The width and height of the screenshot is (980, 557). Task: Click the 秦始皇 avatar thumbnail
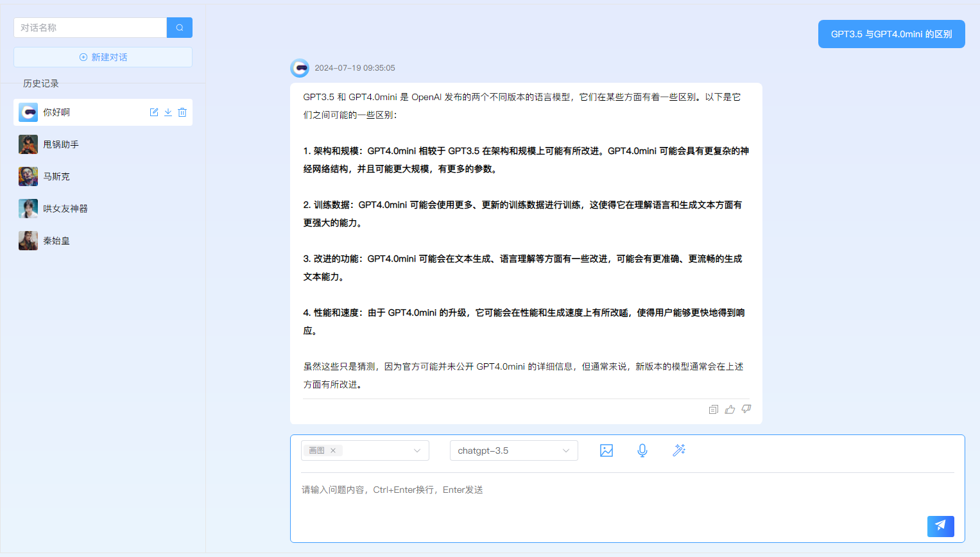[28, 241]
